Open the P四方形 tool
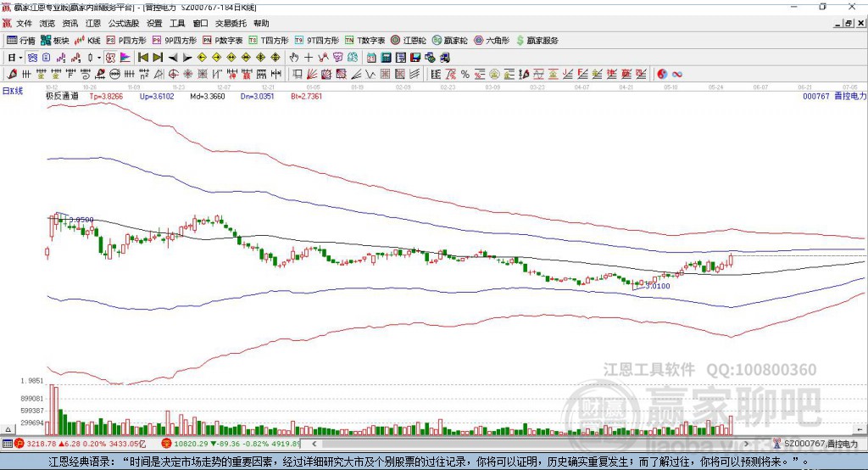868x470 pixels. click(x=126, y=41)
